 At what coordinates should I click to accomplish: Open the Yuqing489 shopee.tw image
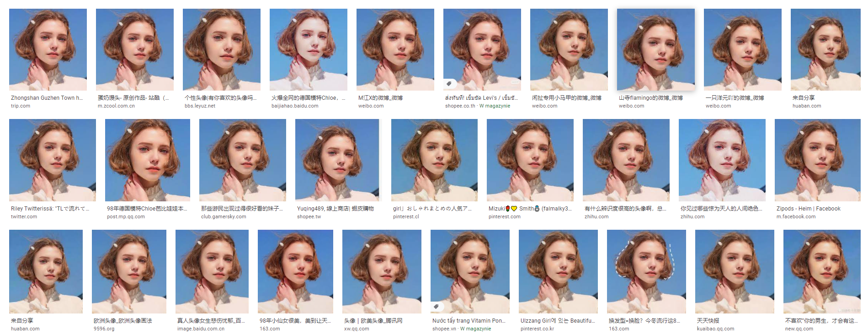click(x=339, y=160)
